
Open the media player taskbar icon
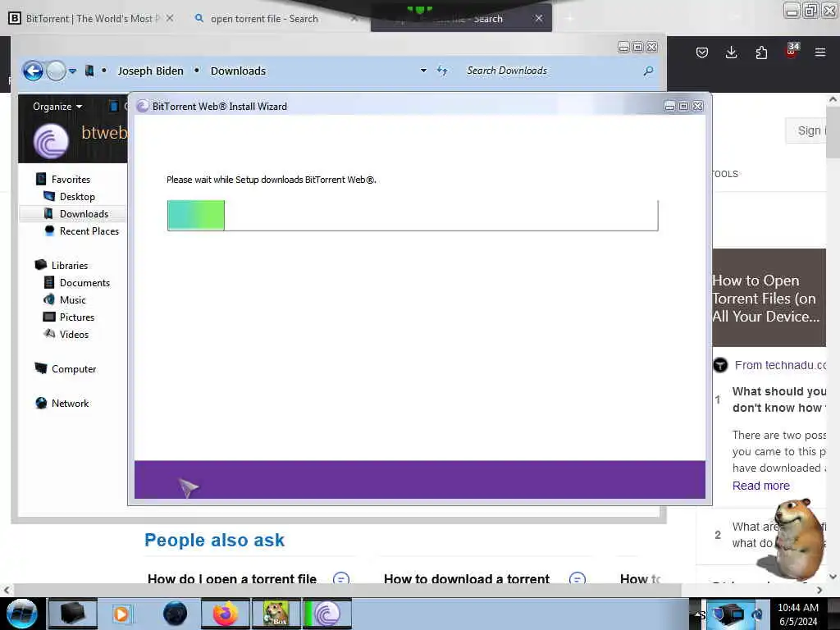121,614
